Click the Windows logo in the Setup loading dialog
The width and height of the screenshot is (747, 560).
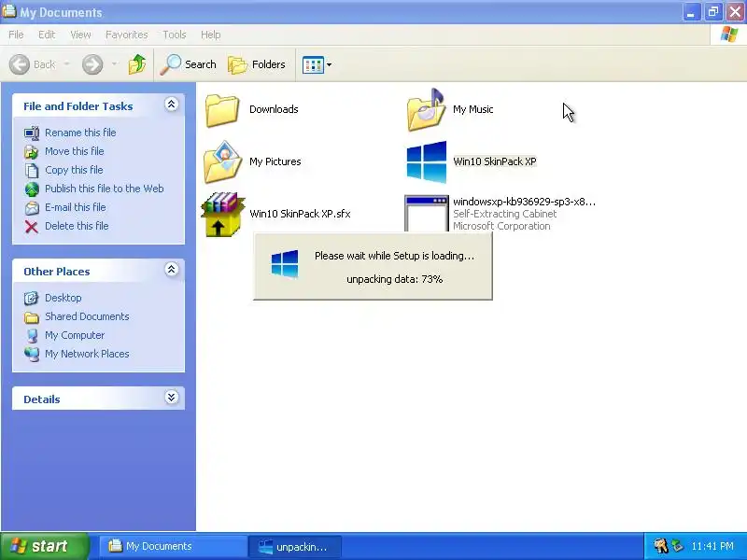coord(285,263)
